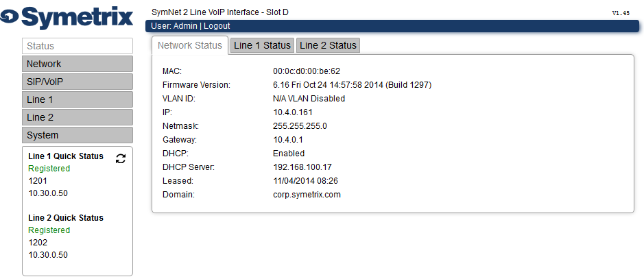Open the Status sidebar menu
The width and height of the screenshot is (644, 279).
click(x=77, y=46)
